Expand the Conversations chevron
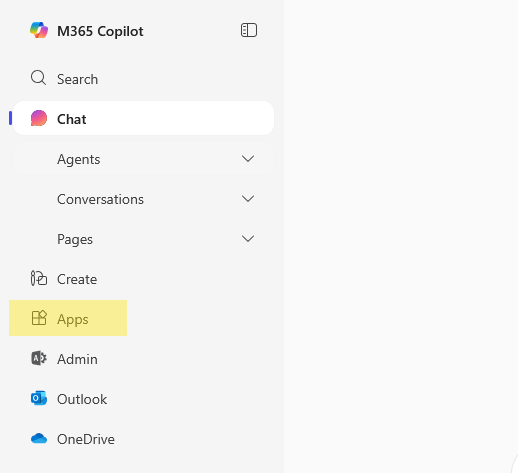 pos(248,199)
